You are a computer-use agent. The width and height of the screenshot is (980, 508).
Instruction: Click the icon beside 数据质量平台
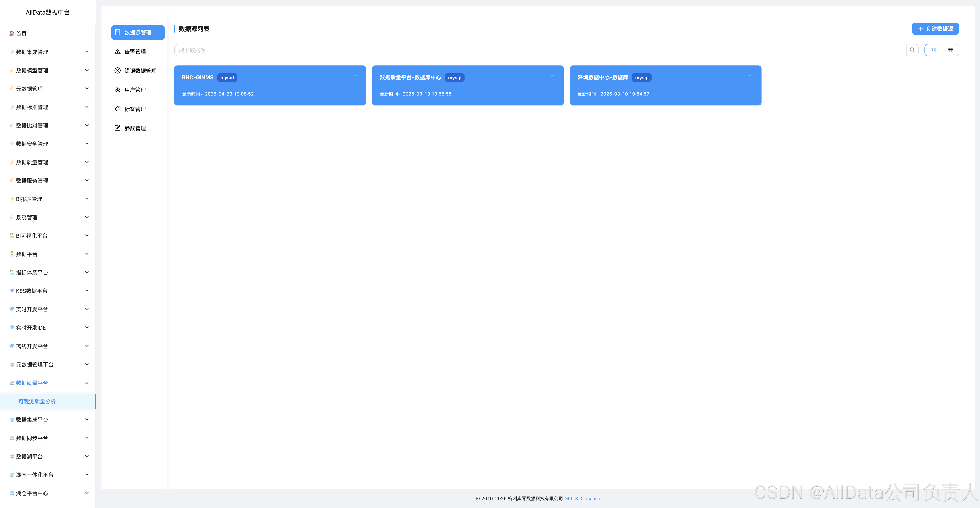coord(12,383)
